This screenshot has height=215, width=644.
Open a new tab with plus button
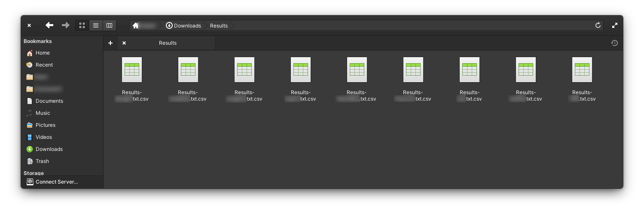pyautogui.click(x=110, y=43)
